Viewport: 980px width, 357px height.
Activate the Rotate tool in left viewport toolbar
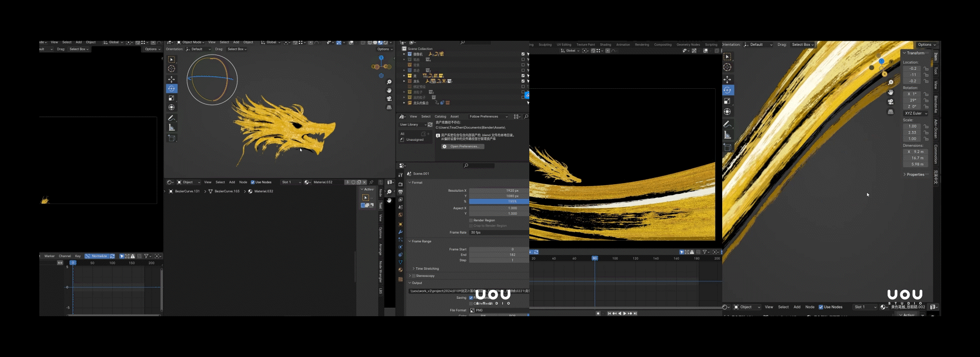pos(171,89)
